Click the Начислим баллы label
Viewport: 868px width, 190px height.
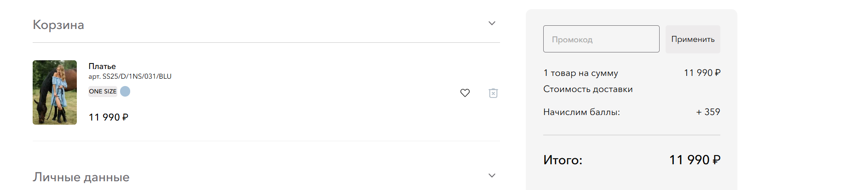click(x=581, y=112)
